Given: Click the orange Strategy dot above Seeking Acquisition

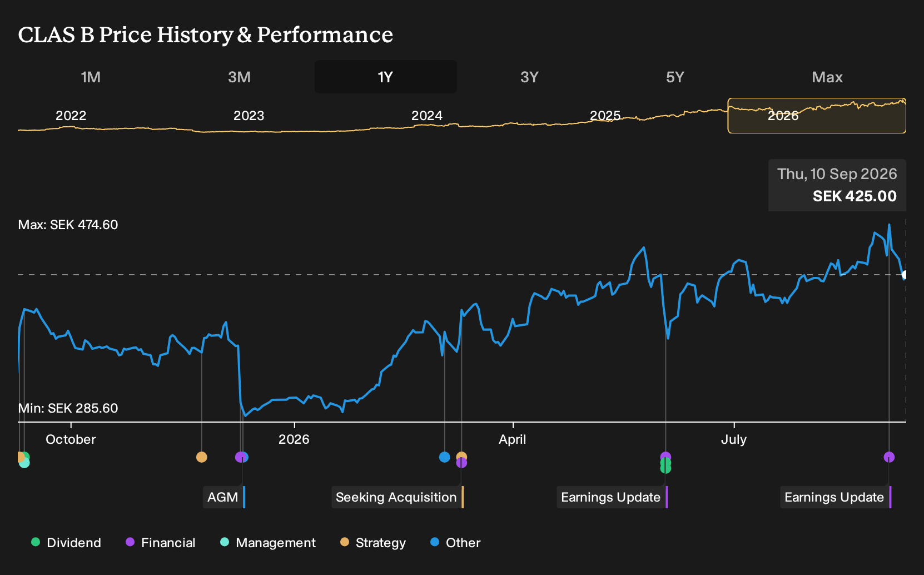Looking at the screenshot, I should [x=461, y=457].
